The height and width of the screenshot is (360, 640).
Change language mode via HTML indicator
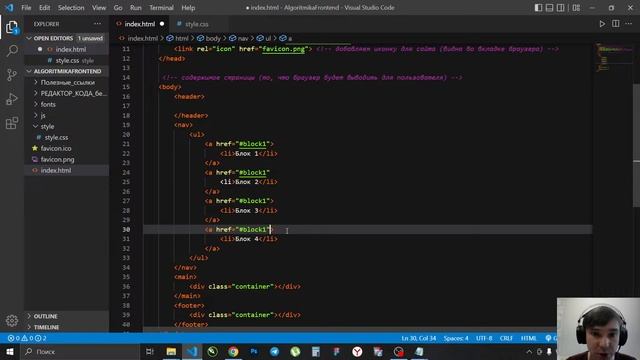click(x=529, y=338)
